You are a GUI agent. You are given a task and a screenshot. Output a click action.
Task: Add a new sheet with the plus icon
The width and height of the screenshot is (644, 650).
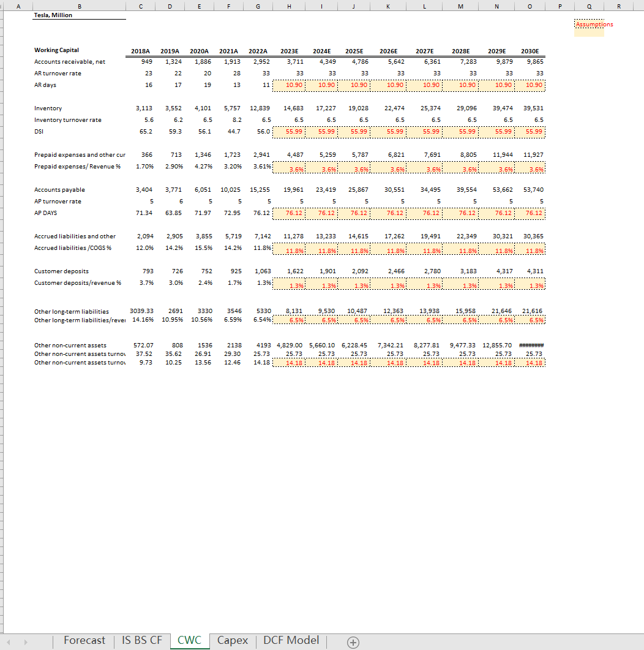353,642
